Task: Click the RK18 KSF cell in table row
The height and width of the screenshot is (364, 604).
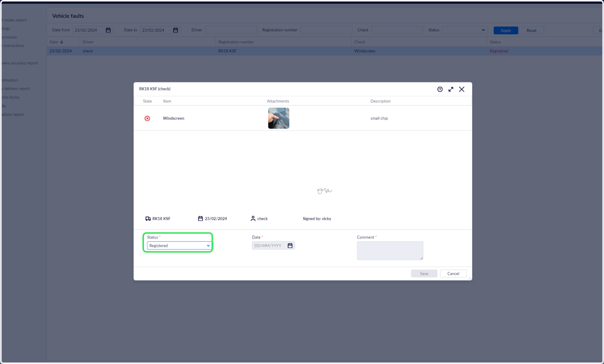Action: tap(228, 51)
